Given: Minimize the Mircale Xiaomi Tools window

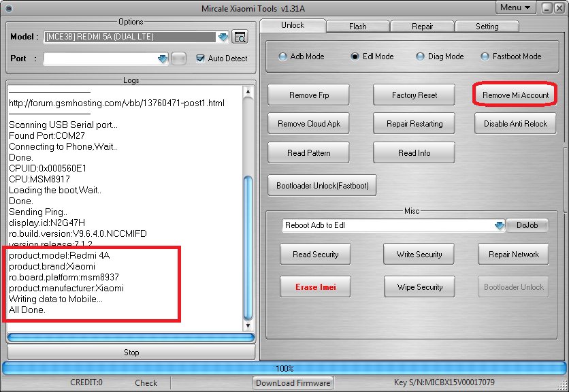Looking at the screenshot, I should 547,8.
